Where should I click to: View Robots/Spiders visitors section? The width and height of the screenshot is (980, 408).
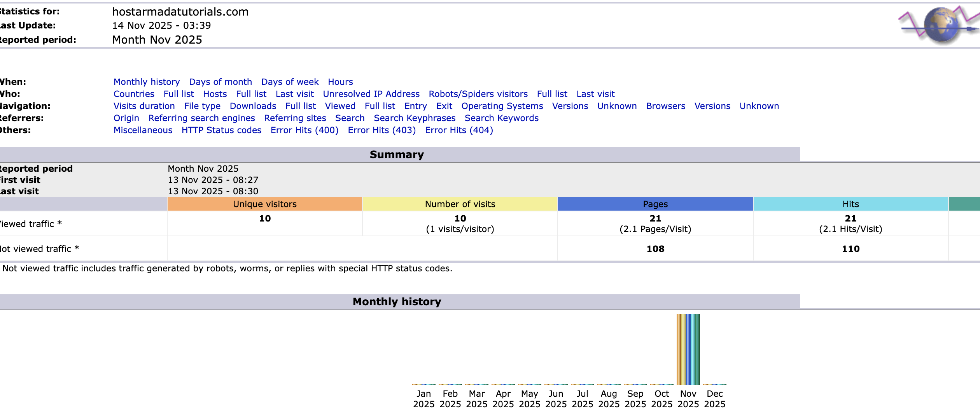(x=478, y=94)
